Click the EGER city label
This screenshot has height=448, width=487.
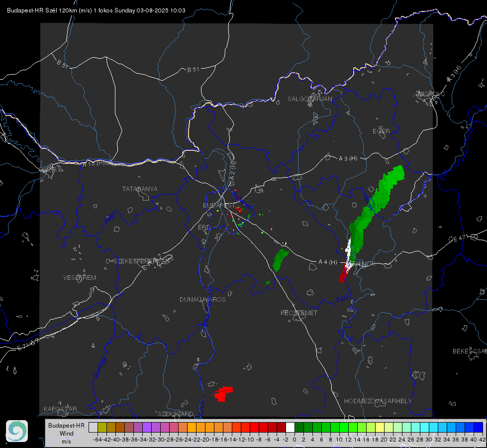tap(381, 131)
